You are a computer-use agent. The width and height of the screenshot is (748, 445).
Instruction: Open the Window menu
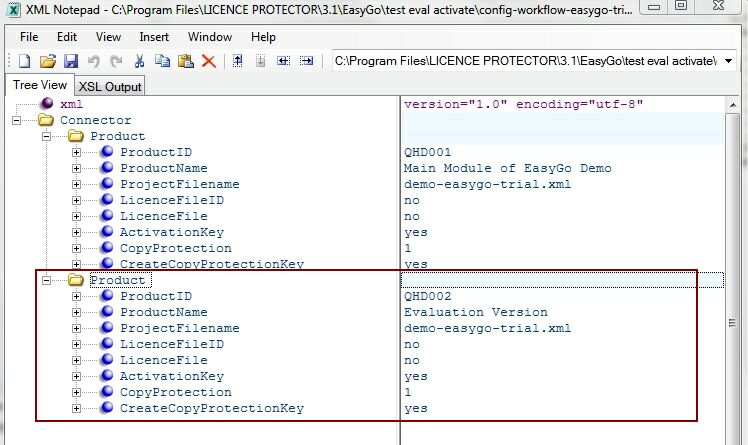(210, 37)
